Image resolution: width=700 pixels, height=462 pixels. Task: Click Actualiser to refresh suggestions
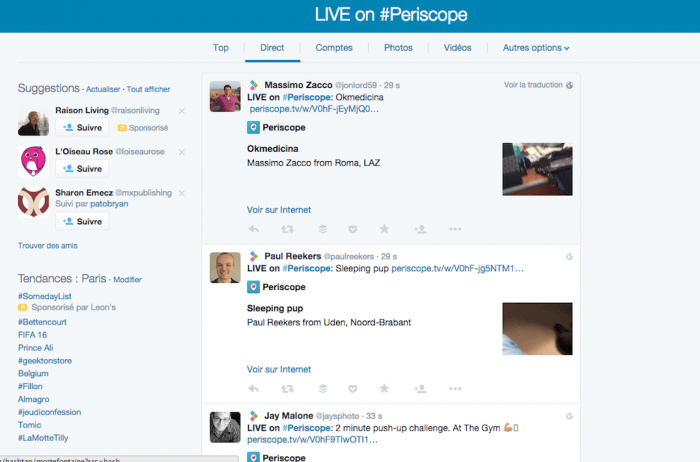click(x=103, y=89)
